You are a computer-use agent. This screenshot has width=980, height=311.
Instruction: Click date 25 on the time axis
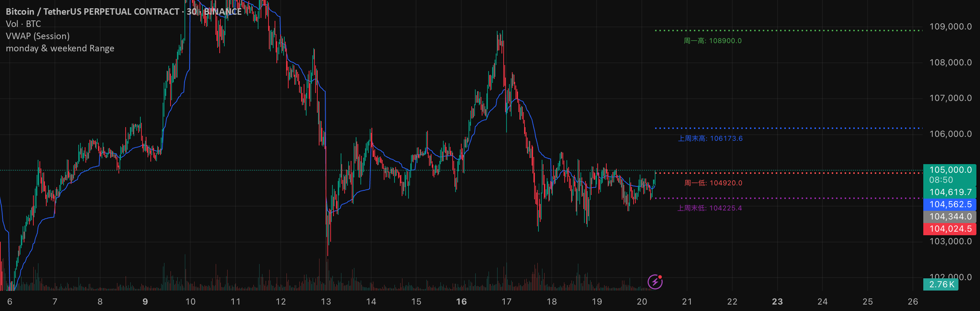pyautogui.click(x=868, y=302)
